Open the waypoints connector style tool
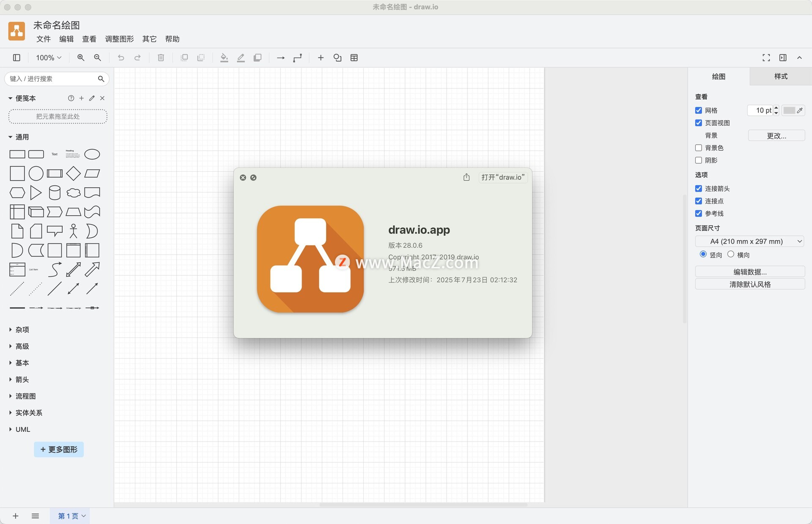Viewport: 812px width, 524px height. point(297,58)
